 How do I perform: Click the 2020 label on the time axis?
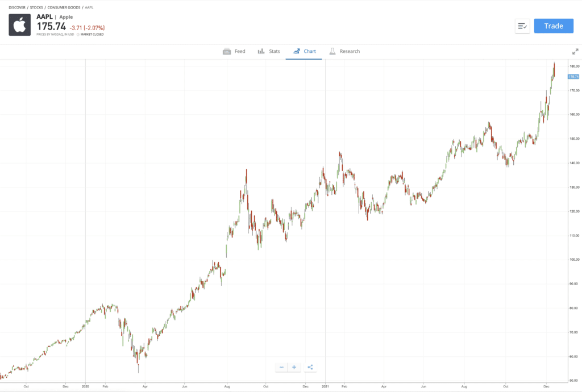(85, 386)
